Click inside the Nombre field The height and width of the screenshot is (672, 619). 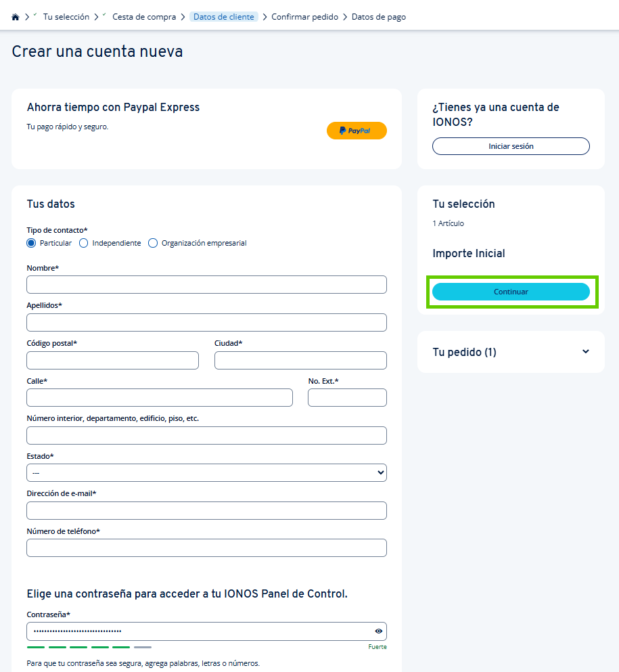coord(206,284)
